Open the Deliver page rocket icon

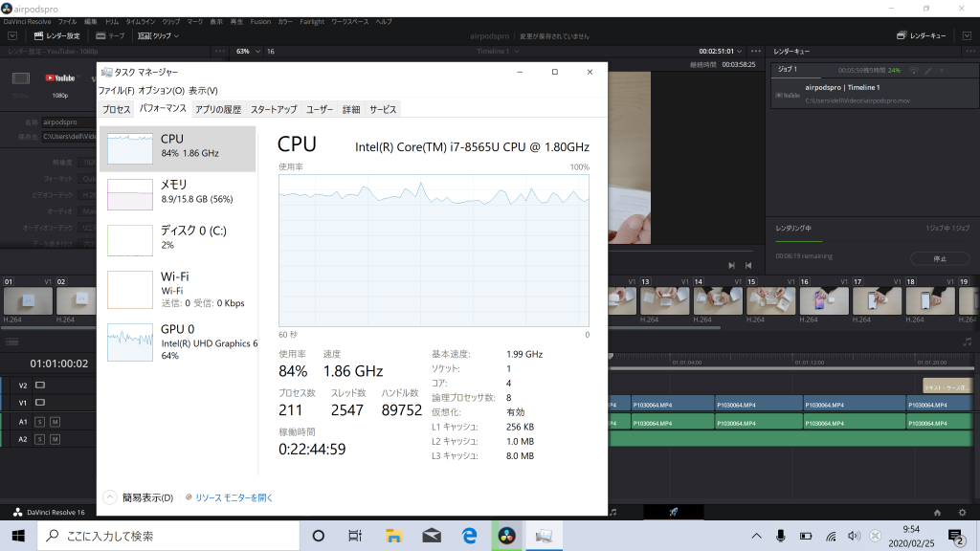[x=674, y=513]
